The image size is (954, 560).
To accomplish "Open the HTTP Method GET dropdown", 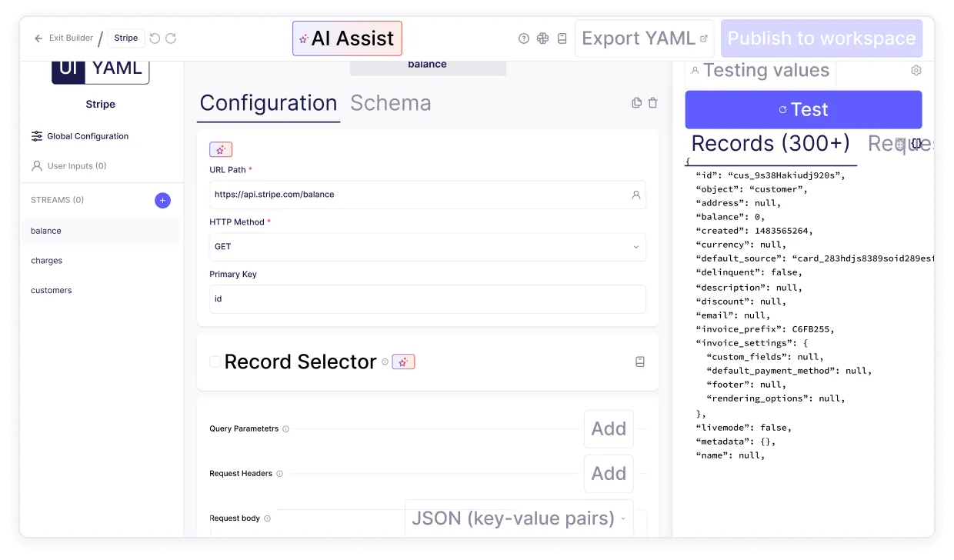I will coord(428,247).
